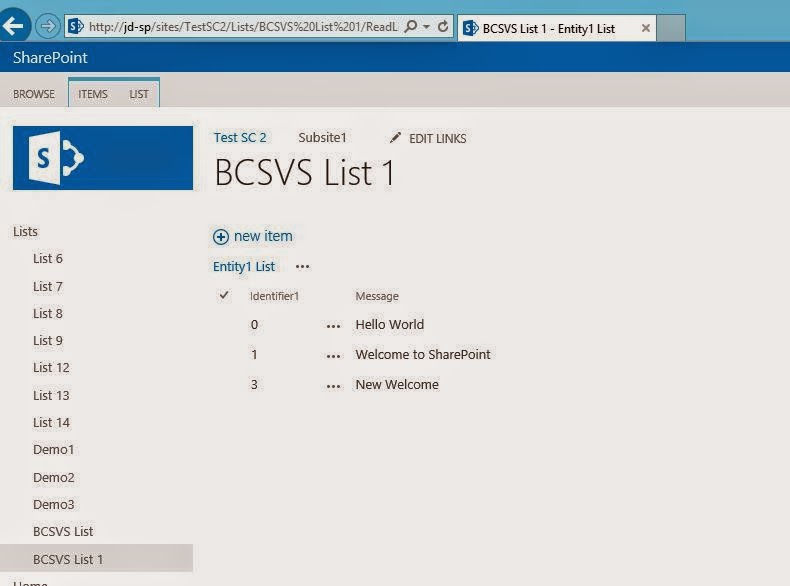Click the new item link
Image resolution: width=790 pixels, height=586 pixels.
point(263,236)
